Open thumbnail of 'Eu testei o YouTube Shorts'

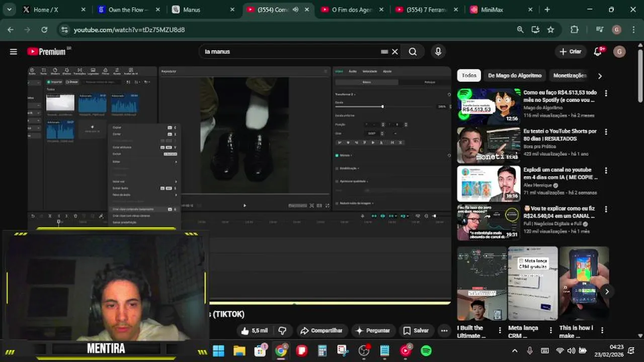point(489,145)
